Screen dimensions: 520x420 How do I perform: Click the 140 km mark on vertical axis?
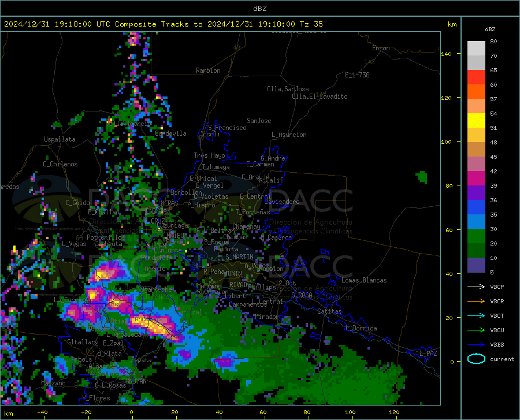(446, 54)
